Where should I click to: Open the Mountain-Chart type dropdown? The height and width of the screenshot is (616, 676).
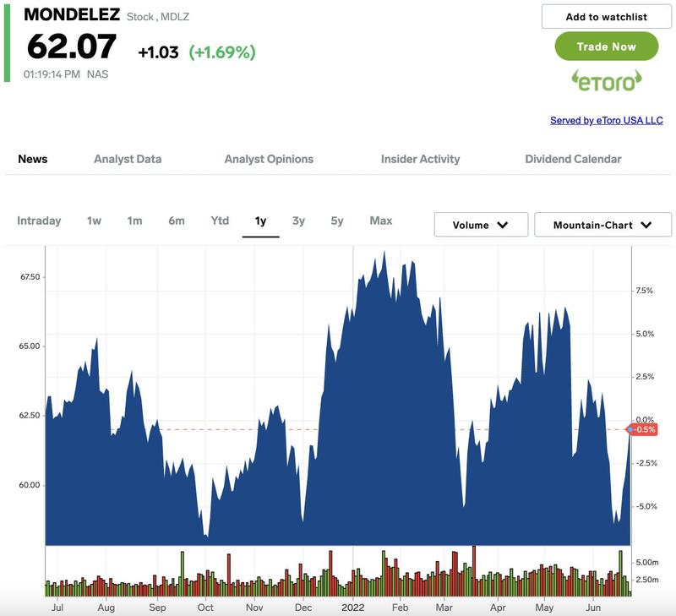(602, 225)
